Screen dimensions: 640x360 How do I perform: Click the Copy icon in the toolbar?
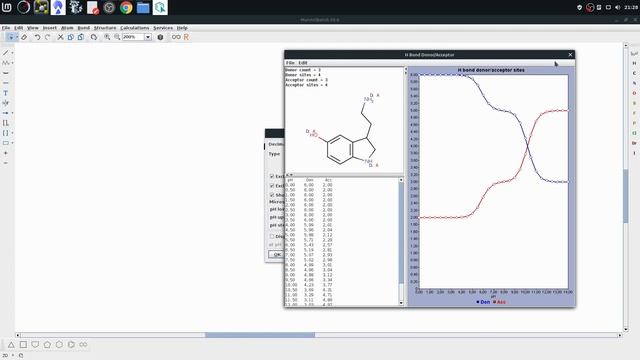click(x=71, y=37)
